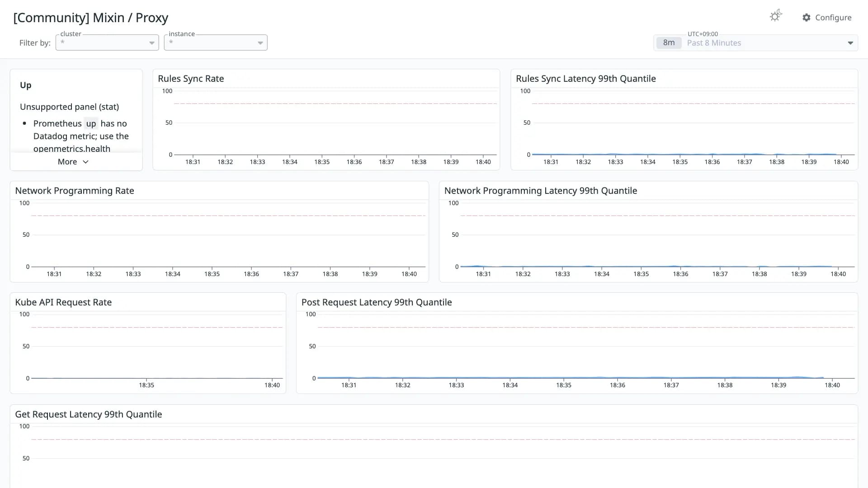Toggle the light/dark theme sun-moon icon
Screen dimensions: 868x488
(775, 16)
